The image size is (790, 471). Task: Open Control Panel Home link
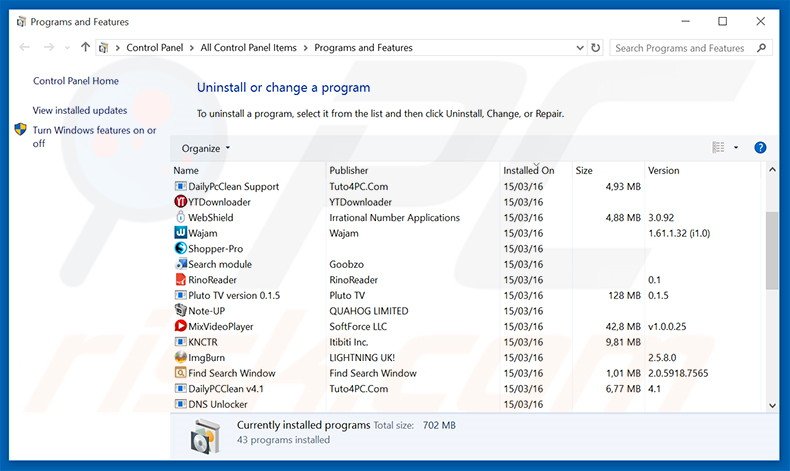[76, 81]
